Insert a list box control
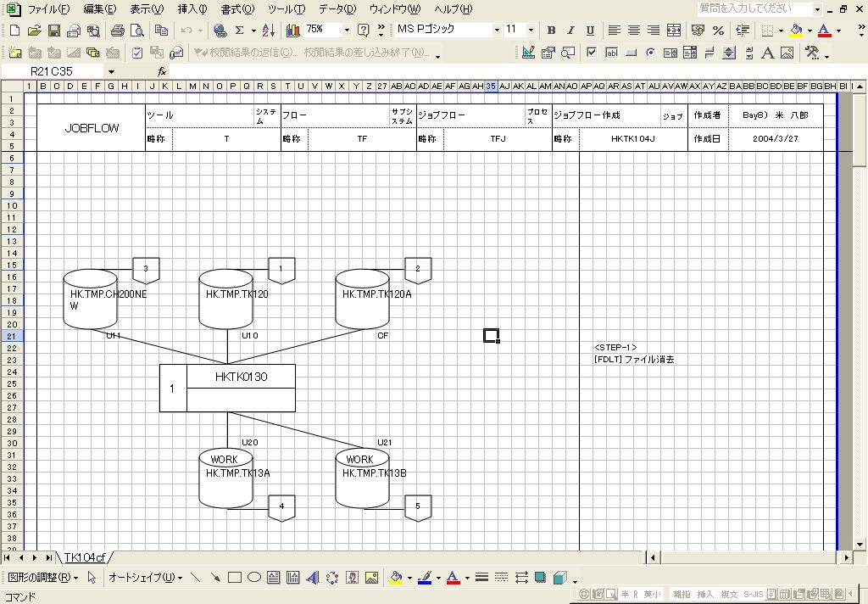The width and height of the screenshot is (868, 604). click(670, 53)
